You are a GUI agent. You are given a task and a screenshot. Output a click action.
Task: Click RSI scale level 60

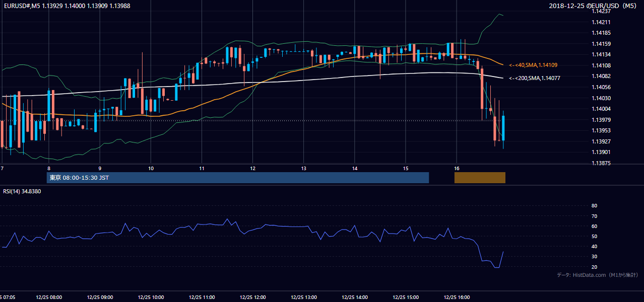594,226
